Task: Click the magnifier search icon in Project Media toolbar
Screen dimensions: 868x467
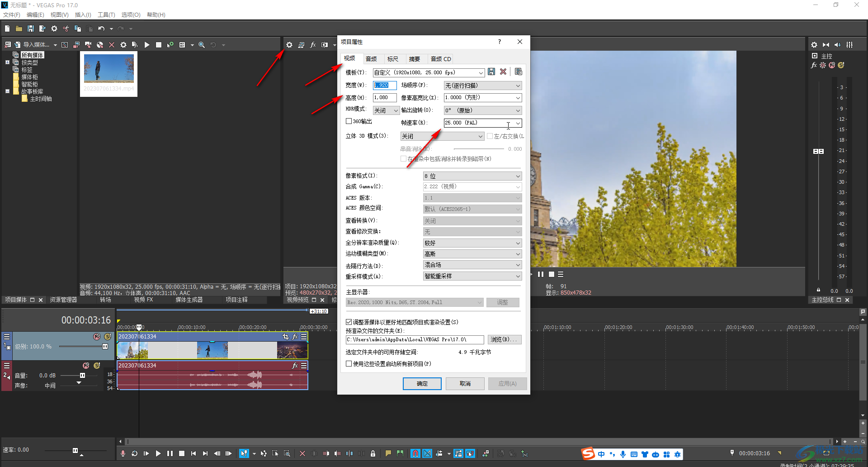Action: (x=202, y=45)
